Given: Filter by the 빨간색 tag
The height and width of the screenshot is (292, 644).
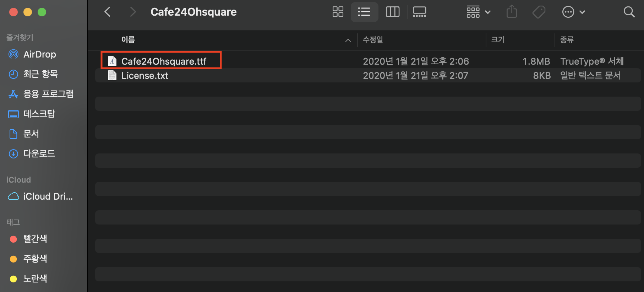Looking at the screenshot, I should pos(35,239).
